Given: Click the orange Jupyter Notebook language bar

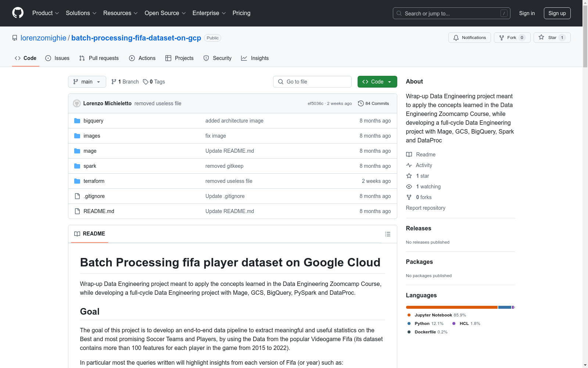Looking at the screenshot, I should [x=452, y=307].
